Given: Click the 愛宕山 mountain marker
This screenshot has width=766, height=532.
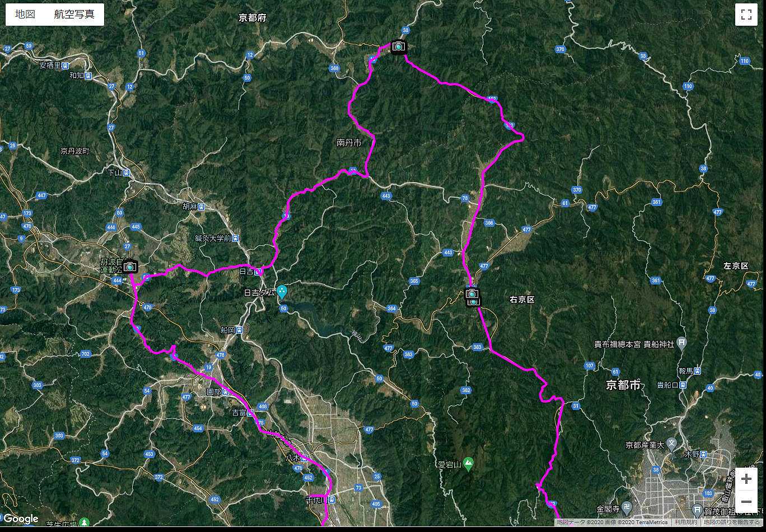Looking at the screenshot, I should pyautogui.click(x=468, y=464).
